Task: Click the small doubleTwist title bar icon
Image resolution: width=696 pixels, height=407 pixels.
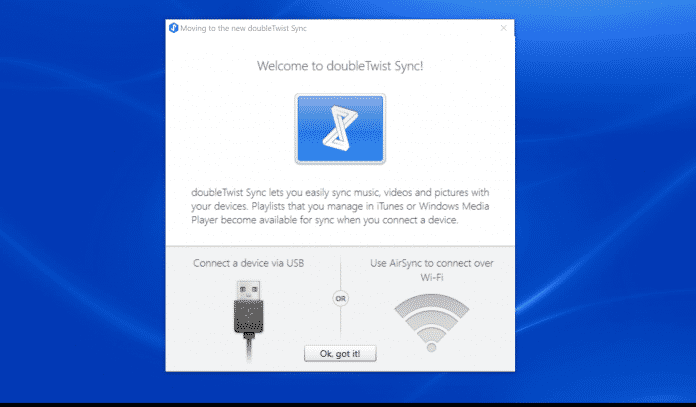Action: [x=173, y=28]
